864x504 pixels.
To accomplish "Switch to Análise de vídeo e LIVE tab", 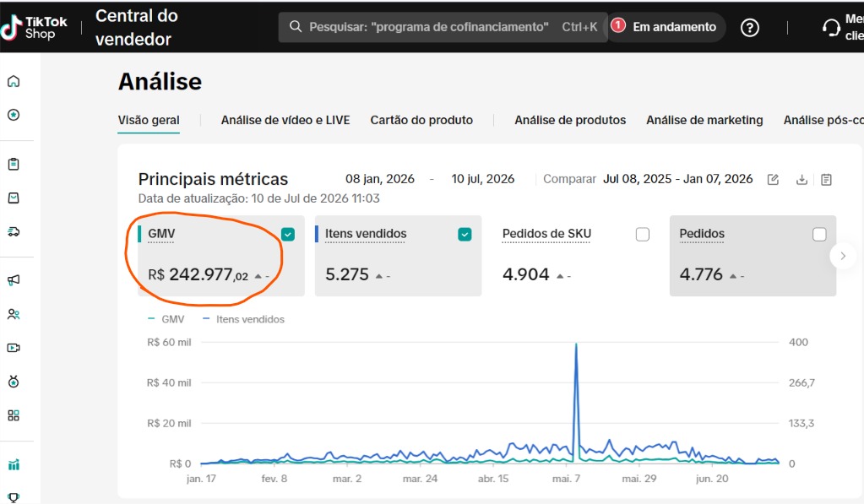I will coord(285,120).
